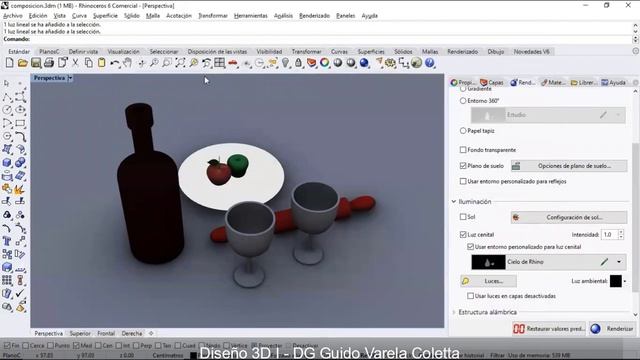Switch to the Superior viewport tab
This screenshot has height=360, width=640.
[x=80, y=333]
